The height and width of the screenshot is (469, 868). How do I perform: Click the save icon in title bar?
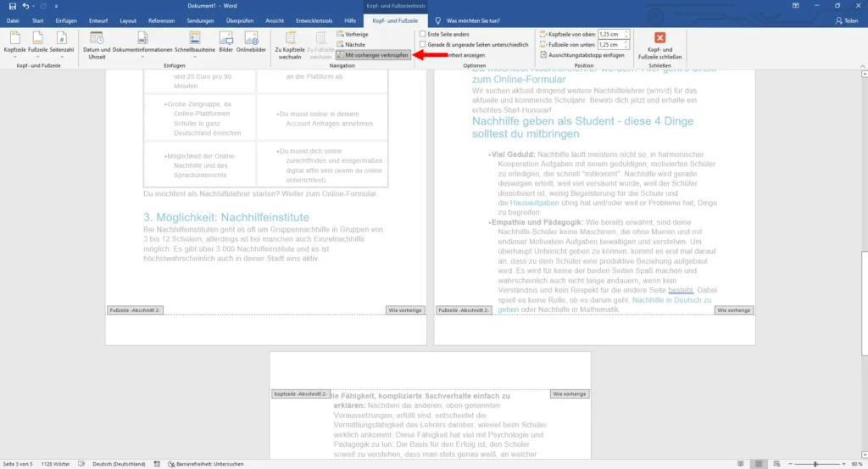click(x=12, y=6)
